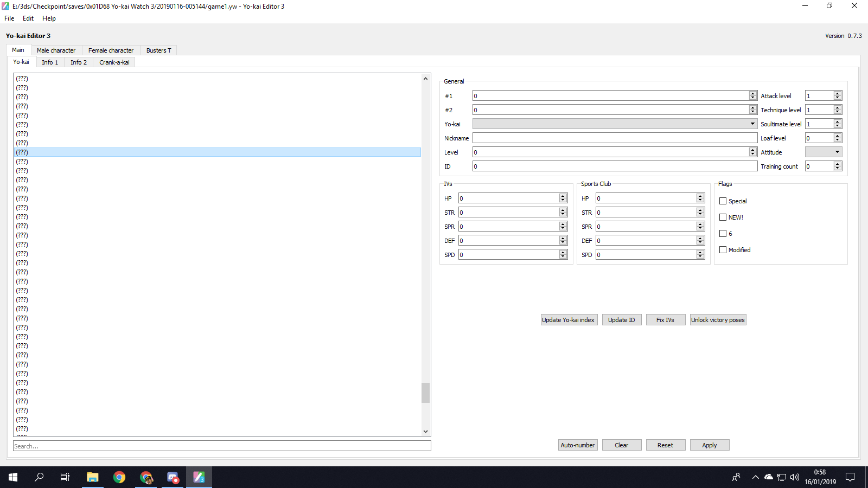Click the Auto-number button
868x488 pixels.
point(578,445)
